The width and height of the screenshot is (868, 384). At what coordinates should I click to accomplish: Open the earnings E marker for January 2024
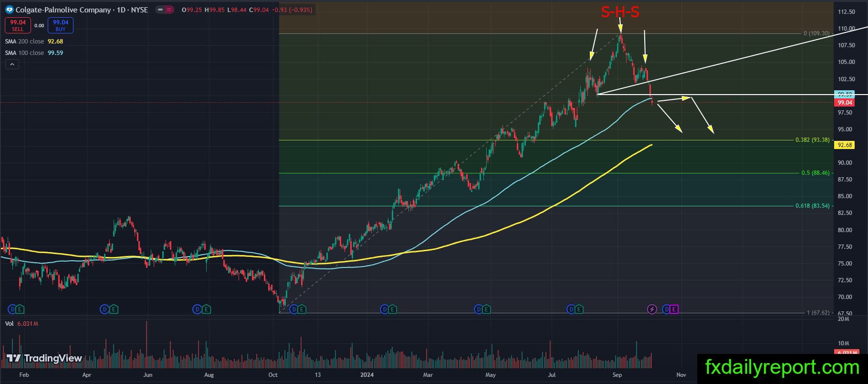pos(392,309)
